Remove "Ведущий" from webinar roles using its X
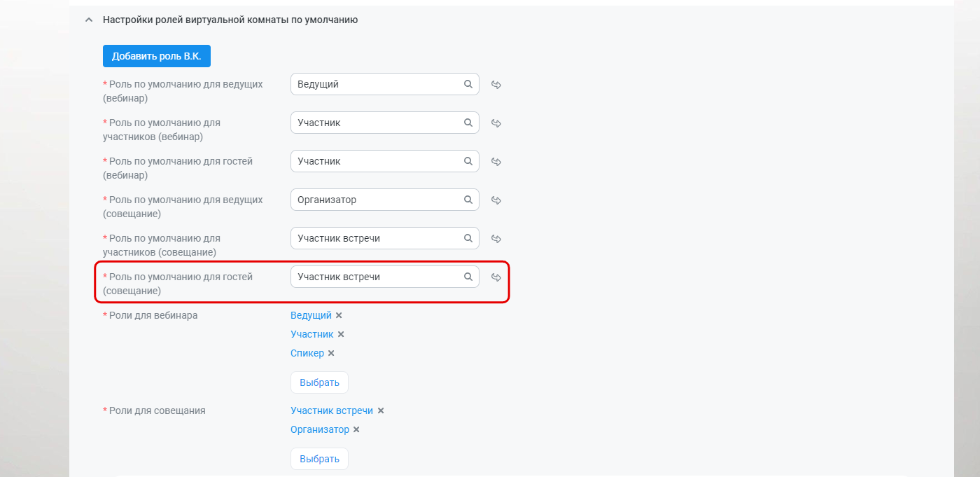980x477 pixels. 339,315
